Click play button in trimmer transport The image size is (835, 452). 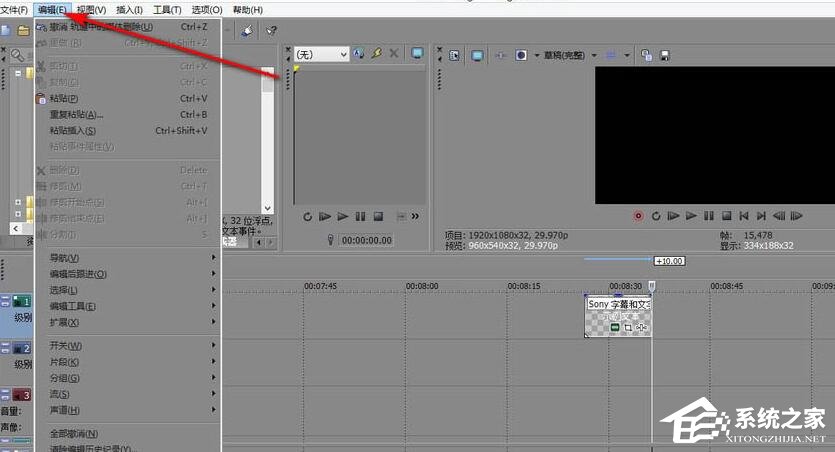click(342, 217)
